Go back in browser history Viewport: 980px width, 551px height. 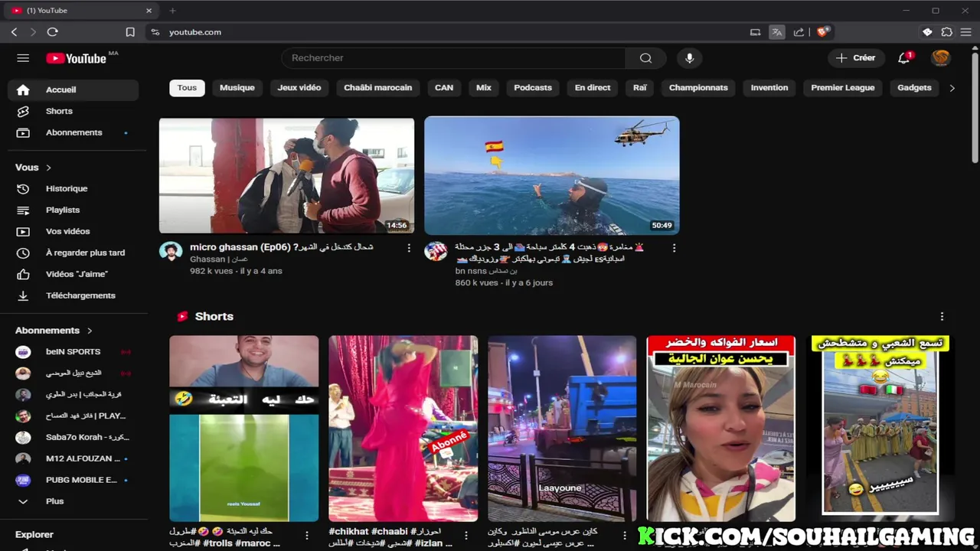[14, 32]
